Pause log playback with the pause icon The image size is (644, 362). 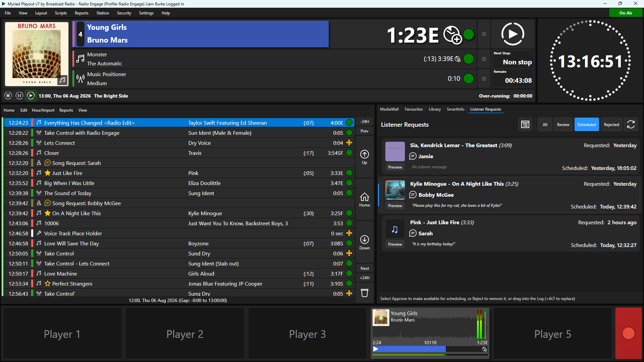tap(19, 96)
